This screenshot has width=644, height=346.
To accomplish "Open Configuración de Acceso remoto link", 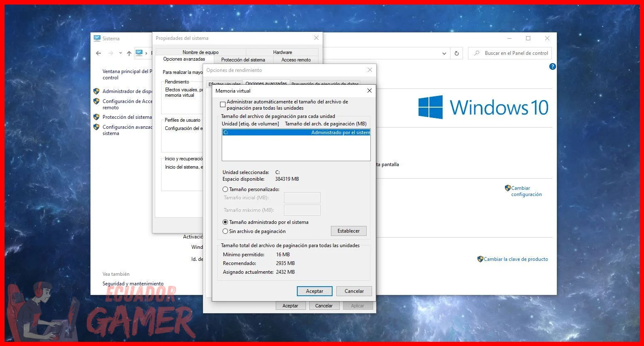I will coord(127,104).
